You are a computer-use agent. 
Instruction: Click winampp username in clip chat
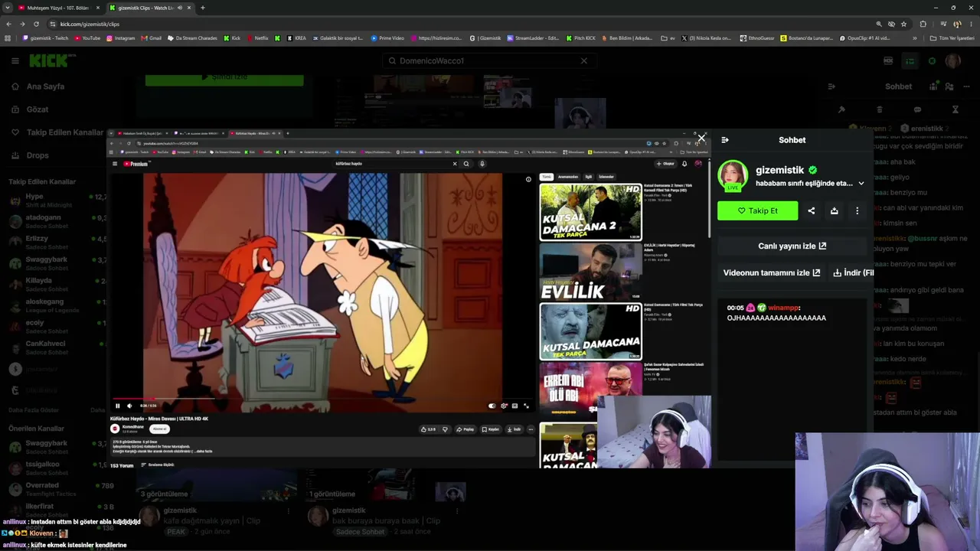pos(782,308)
